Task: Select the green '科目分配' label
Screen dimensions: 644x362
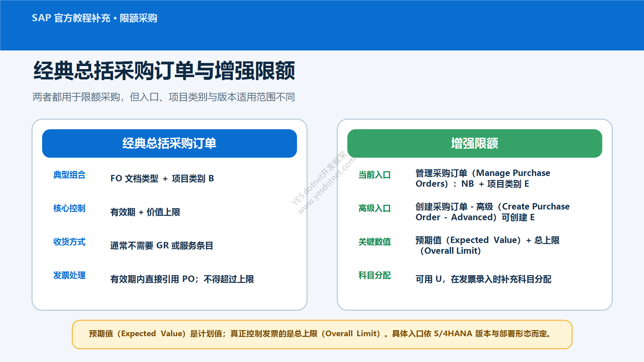Action: click(375, 276)
